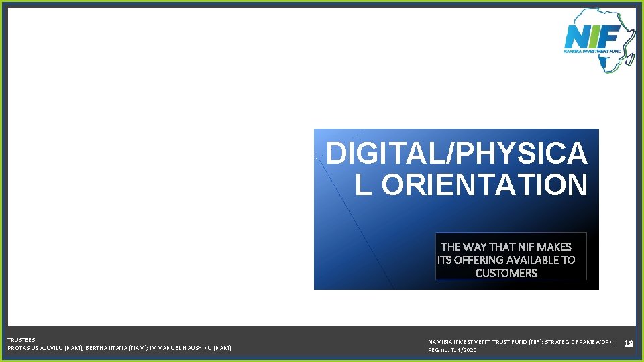Screen dimensions: 644x362
Task: Select the DIGITAL/PHYSICAL ORIENTATION title text
Action: [x=456, y=169]
